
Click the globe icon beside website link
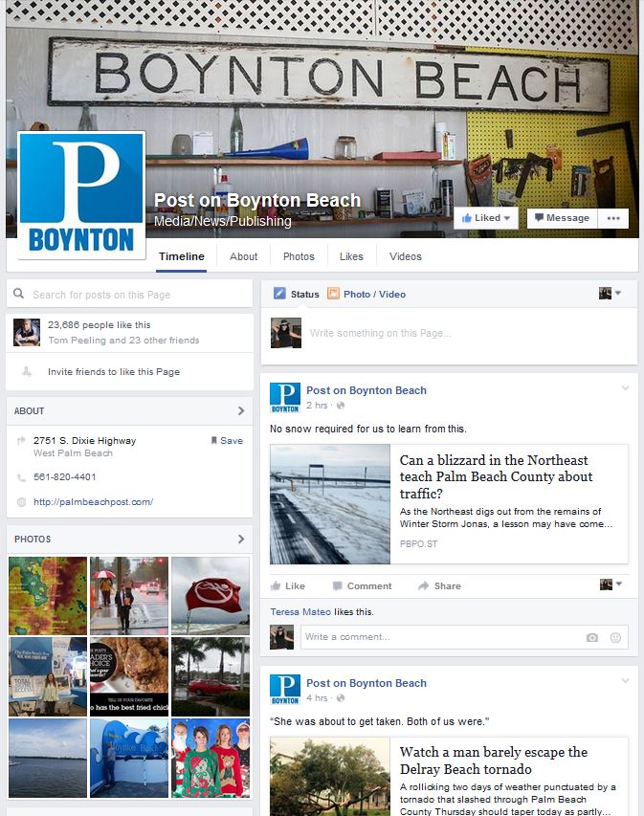[x=21, y=502]
